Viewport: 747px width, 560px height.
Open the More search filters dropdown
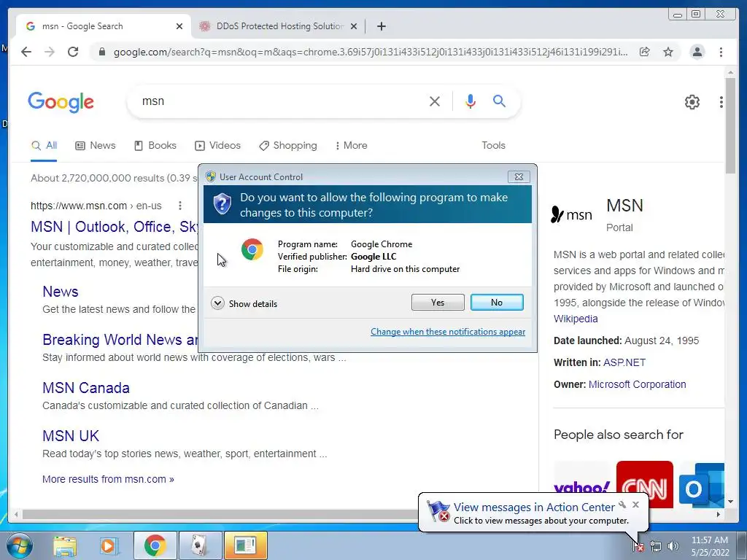coord(351,145)
